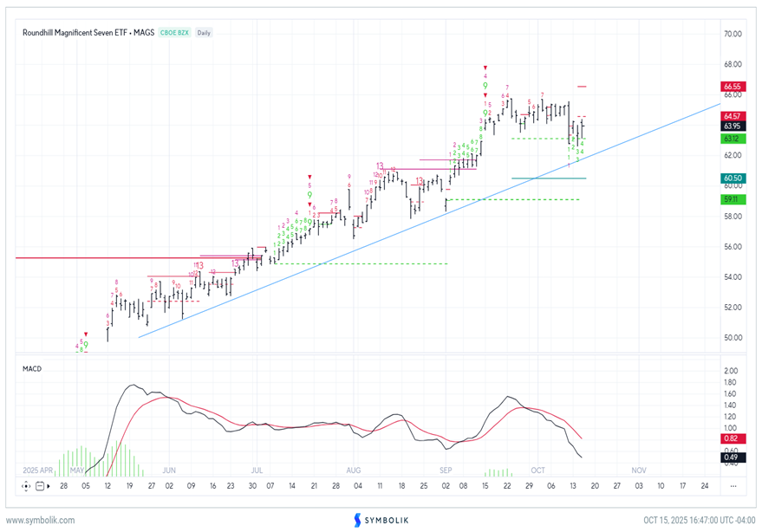Viewport: 762px width, 532px height.
Task: Select the pan chart navigation icon
Action: [27, 486]
